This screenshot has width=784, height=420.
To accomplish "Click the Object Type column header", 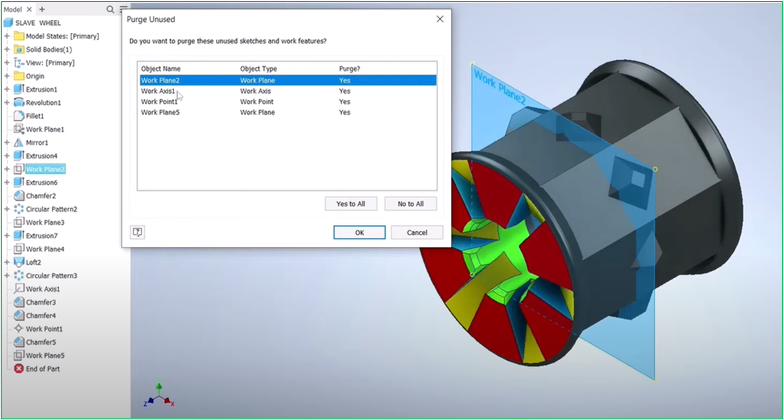I will 258,69.
